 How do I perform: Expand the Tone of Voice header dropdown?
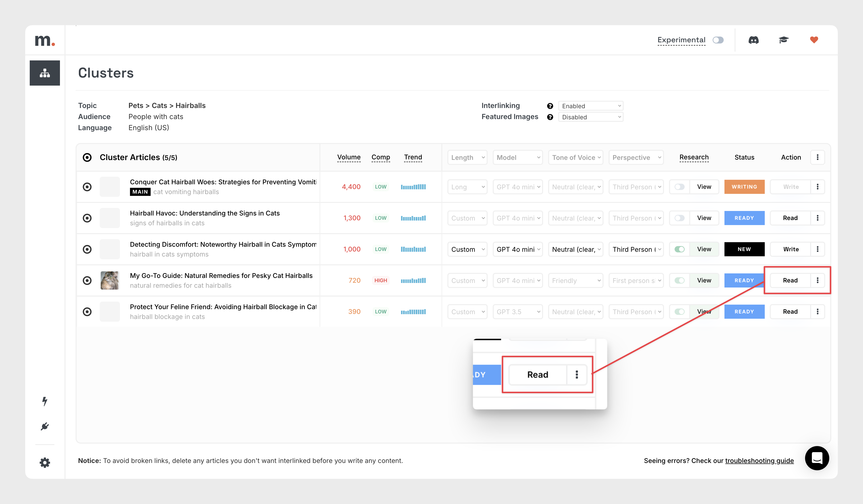tap(576, 157)
